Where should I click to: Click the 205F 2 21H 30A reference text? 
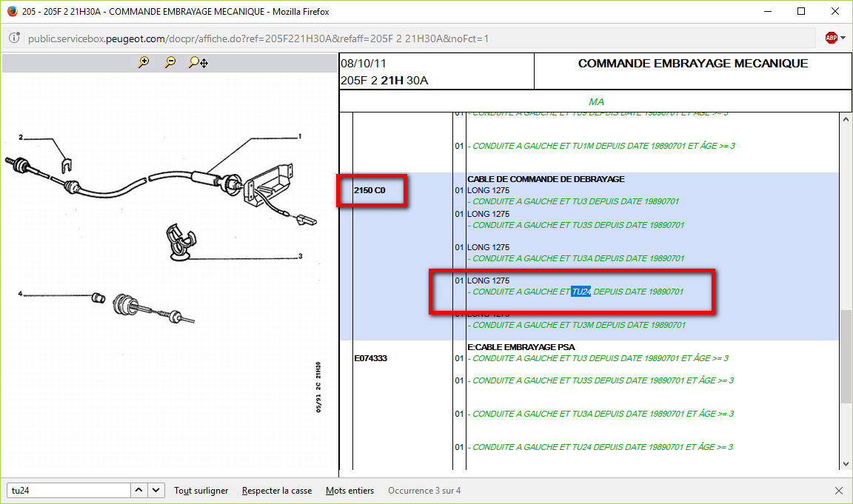point(384,81)
